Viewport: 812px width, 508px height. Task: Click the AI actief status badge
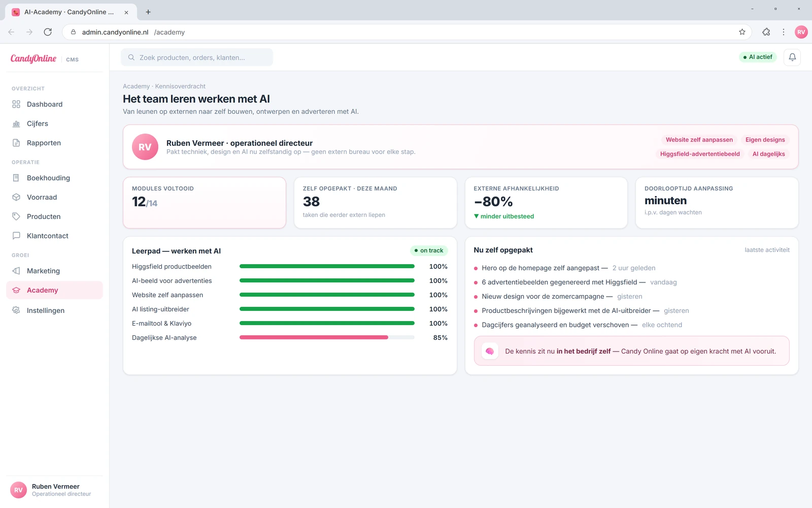(x=758, y=57)
